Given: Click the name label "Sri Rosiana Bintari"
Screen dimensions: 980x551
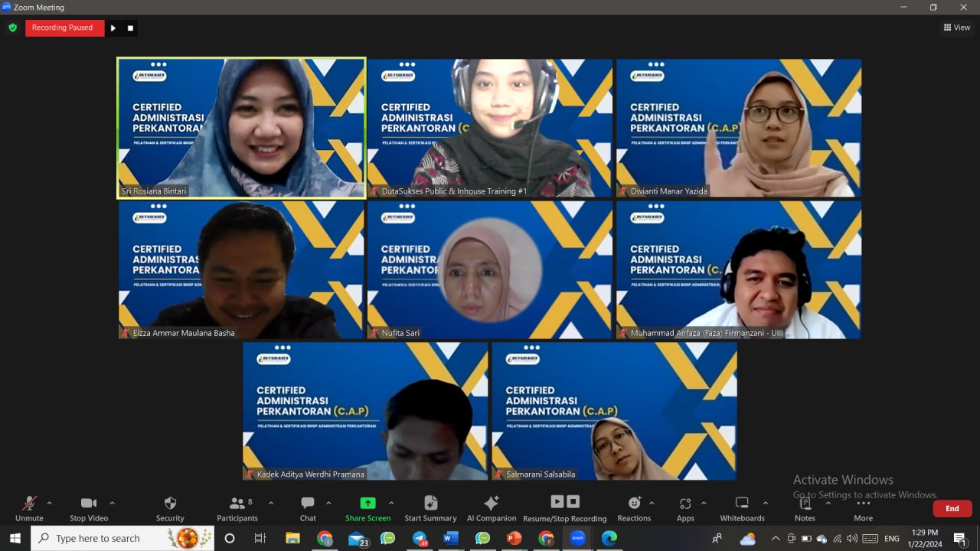Looking at the screenshot, I should click(154, 191).
